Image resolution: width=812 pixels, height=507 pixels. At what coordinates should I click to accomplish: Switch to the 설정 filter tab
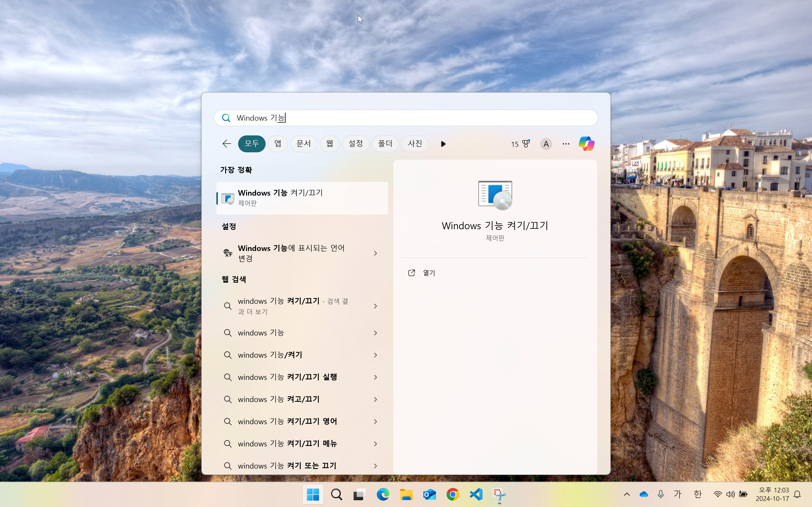coord(355,143)
